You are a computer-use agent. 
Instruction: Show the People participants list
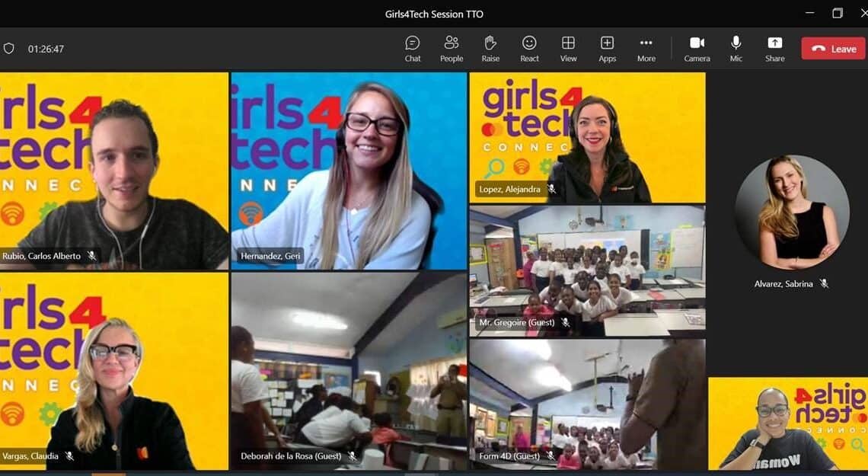pyautogui.click(x=452, y=49)
